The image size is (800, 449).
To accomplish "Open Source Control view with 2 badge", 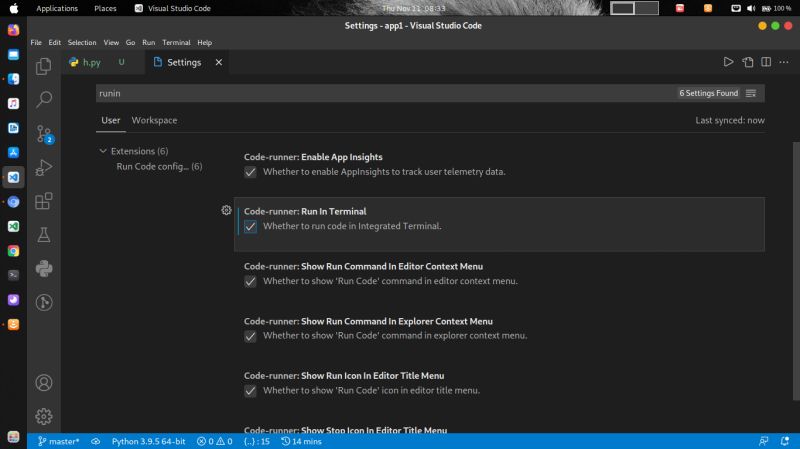I will coord(44,134).
